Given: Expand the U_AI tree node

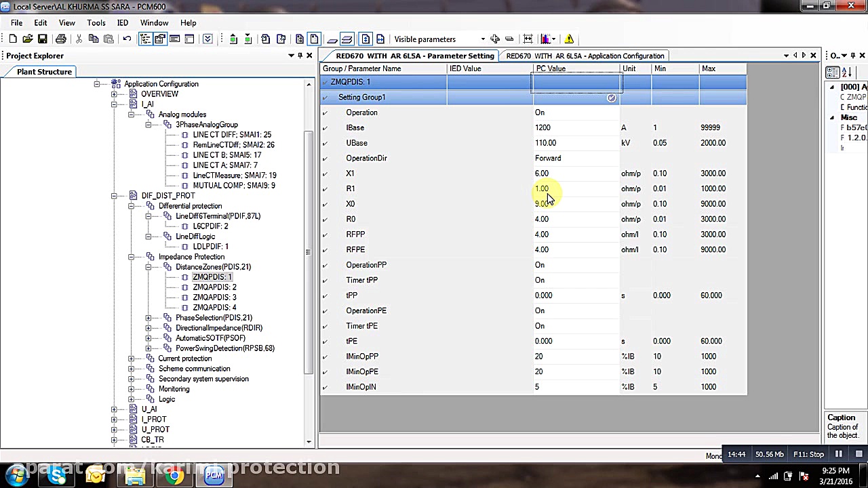Looking at the screenshot, I should tap(114, 409).
